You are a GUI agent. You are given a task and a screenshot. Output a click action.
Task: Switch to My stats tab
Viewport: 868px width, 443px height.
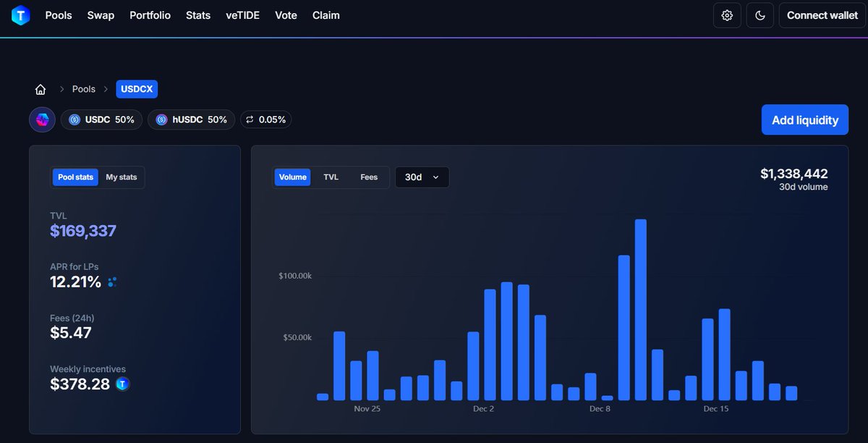tap(121, 177)
